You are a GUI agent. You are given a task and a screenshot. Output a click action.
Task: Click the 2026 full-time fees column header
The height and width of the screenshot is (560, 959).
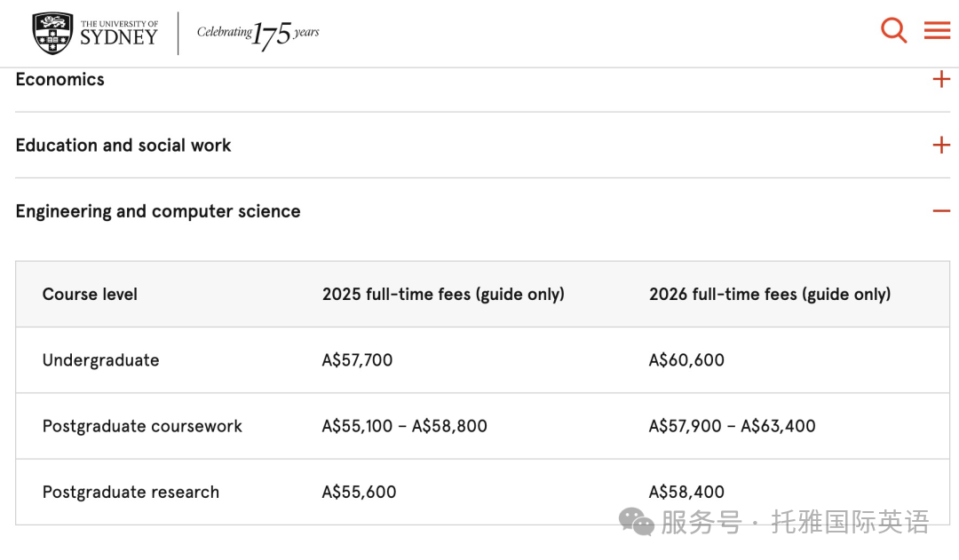click(x=770, y=295)
